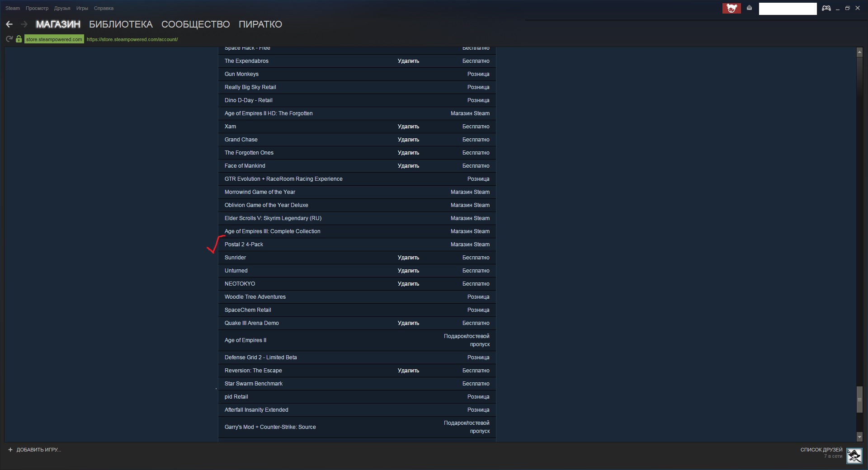Click Бесплатно in Star Swarm Benchmark row

(476, 384)
